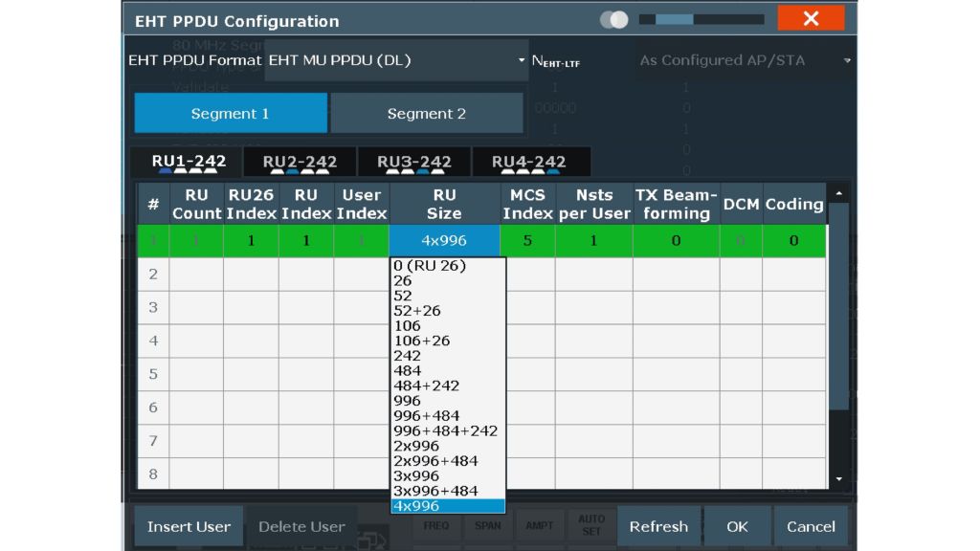Image resolution: width=980 pixels, height=551 pixels.
Task: Close the EHT PPDU Configuration dialog
Action: point(810,19)
